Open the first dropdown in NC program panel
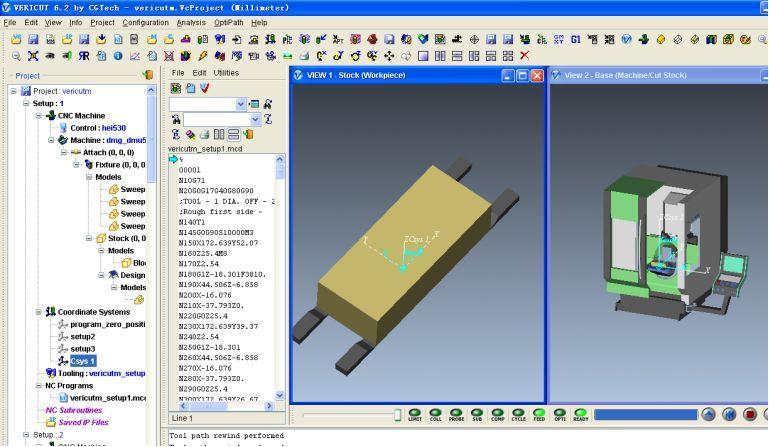 240,104
